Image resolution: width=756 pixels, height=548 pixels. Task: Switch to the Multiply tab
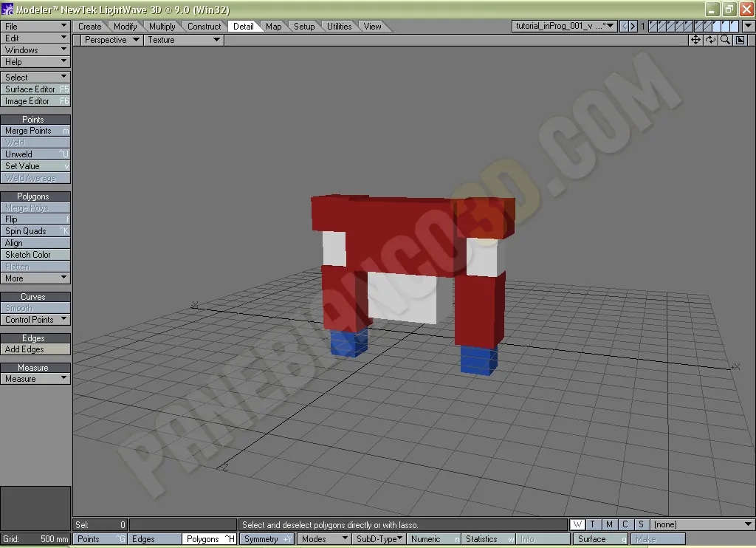(x=162, y=27)
